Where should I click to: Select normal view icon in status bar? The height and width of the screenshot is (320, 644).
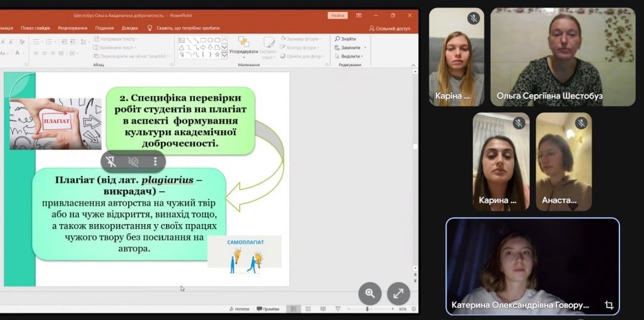293,309
